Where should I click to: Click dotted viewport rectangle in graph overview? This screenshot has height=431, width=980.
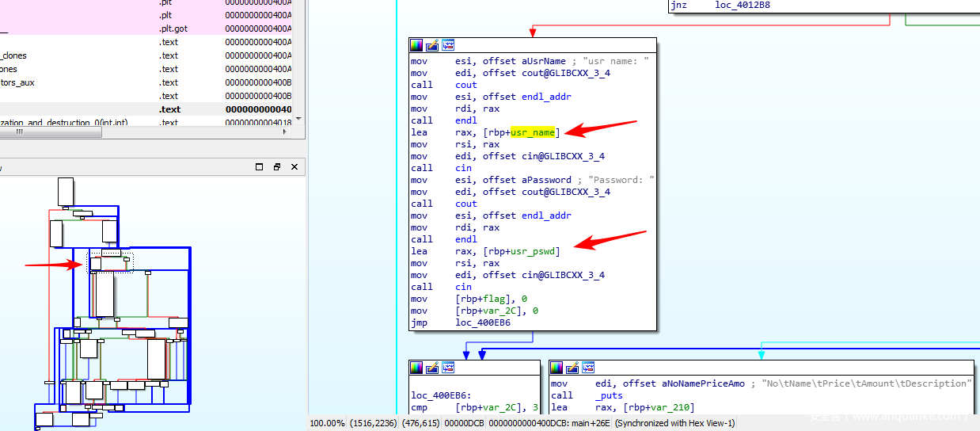110,262
